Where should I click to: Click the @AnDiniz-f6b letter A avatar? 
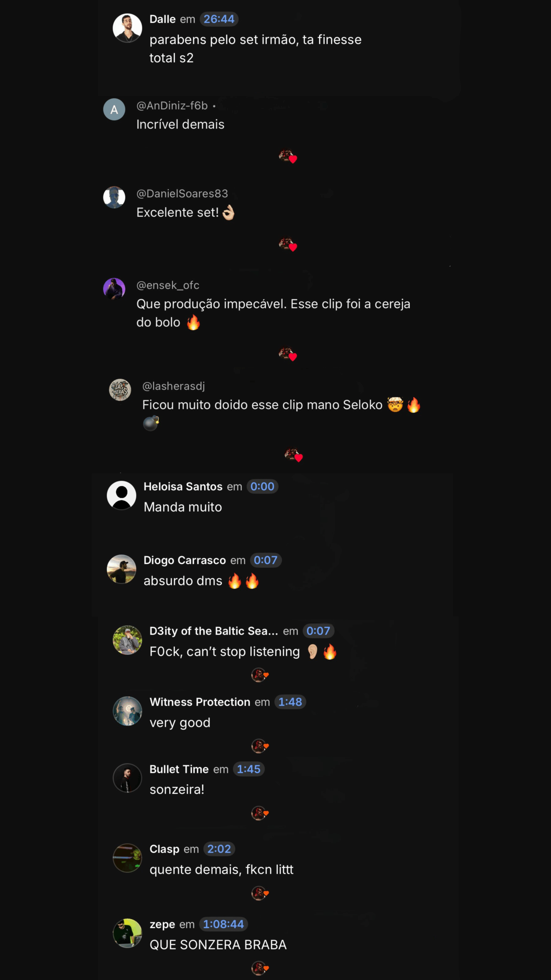(114, 109)
